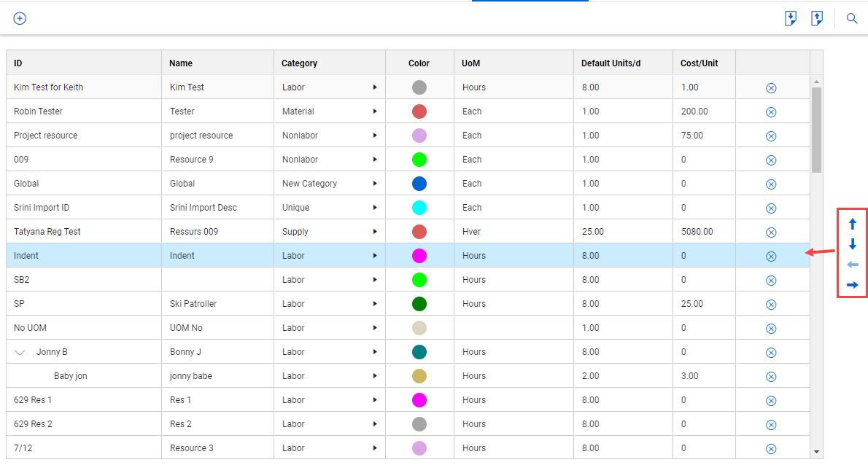Collapse the Jonny B tree row
Image resolution: width=868 pixels, height=465 pixels.
[x=20, y=352]
